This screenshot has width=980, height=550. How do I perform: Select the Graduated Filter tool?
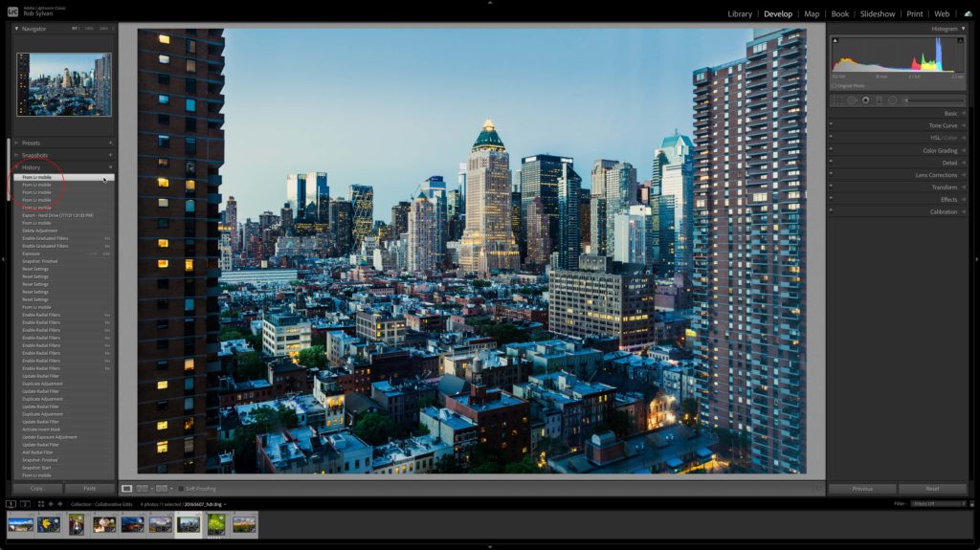pos(879,100)
